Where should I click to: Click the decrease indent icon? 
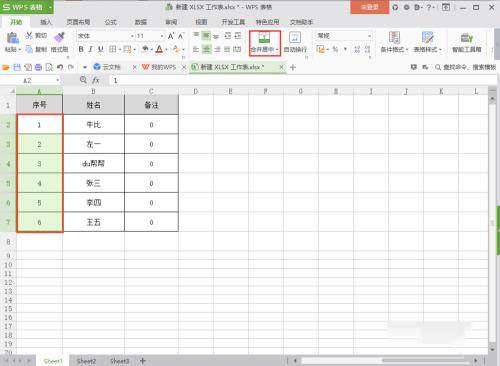pos(227,36)
